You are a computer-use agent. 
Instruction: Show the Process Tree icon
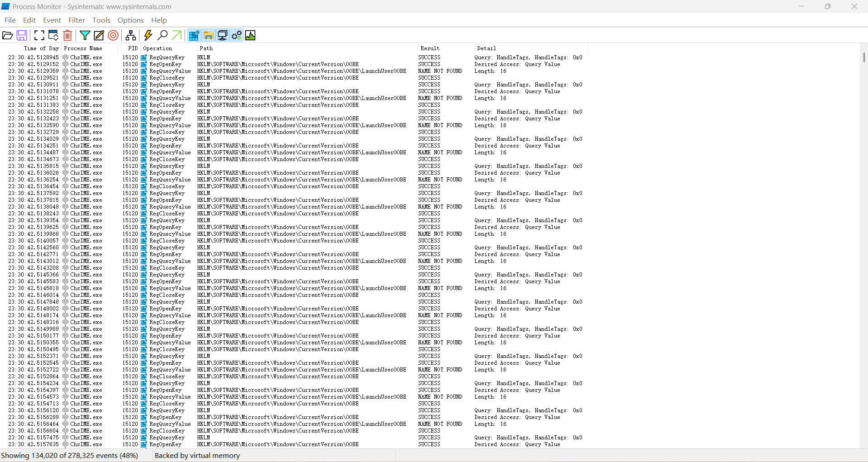coord(131,35)
